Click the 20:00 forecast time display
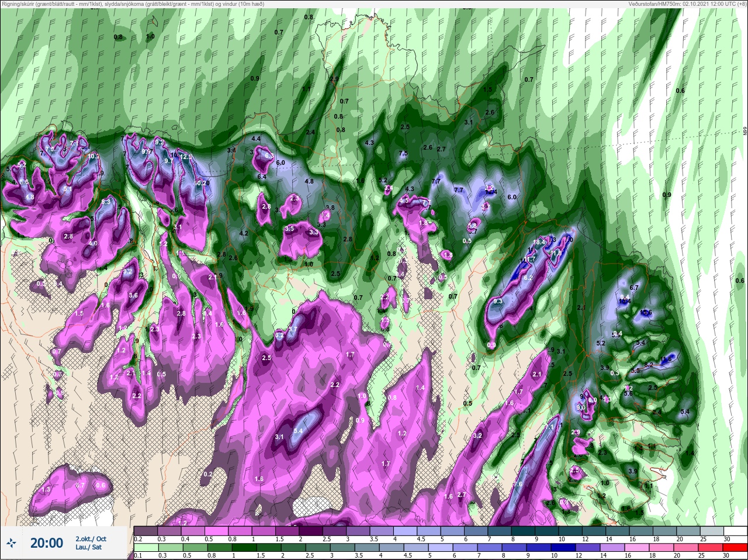Screen dimensions: 748x560 pyautogui.click(x=46, y=543)
